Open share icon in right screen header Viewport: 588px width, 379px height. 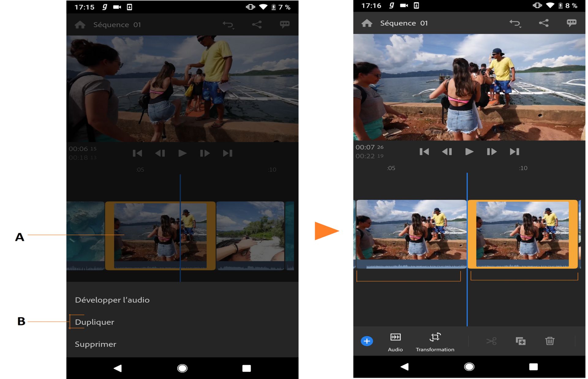[x=544, y=23]
